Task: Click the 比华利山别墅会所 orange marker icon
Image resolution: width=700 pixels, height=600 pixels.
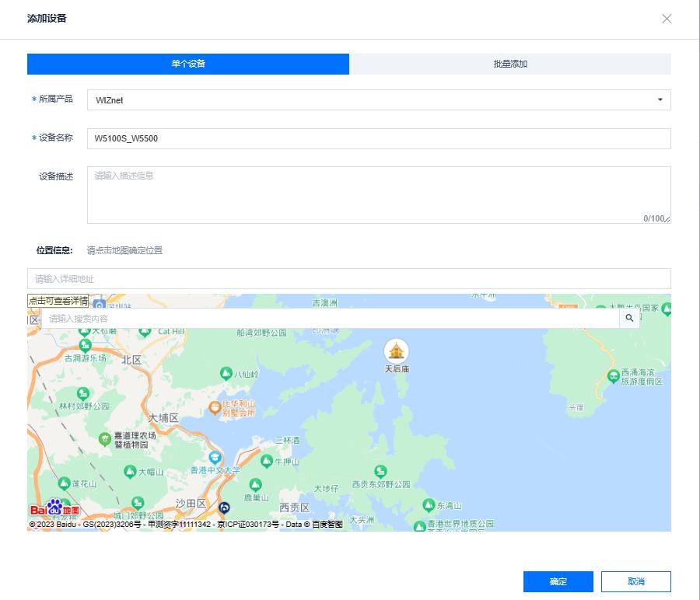Action: pyautogui.click(x=215, y=408)
